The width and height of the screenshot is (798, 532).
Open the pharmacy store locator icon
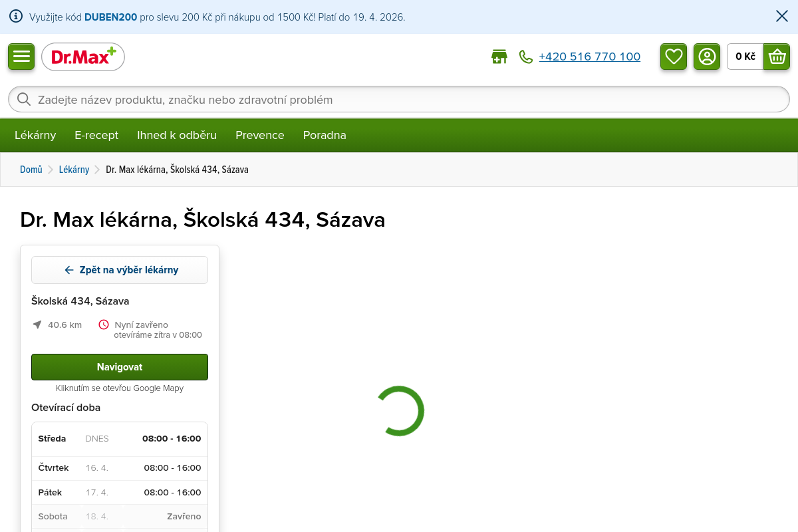[499, 57]
